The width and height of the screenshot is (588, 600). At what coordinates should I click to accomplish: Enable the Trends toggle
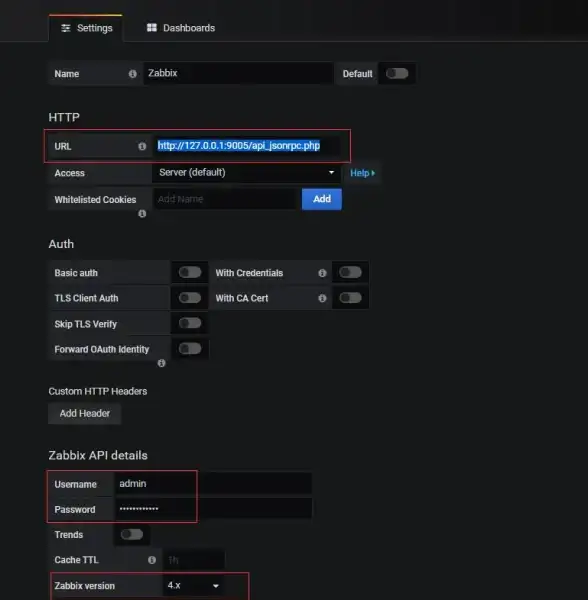(132, 534)
